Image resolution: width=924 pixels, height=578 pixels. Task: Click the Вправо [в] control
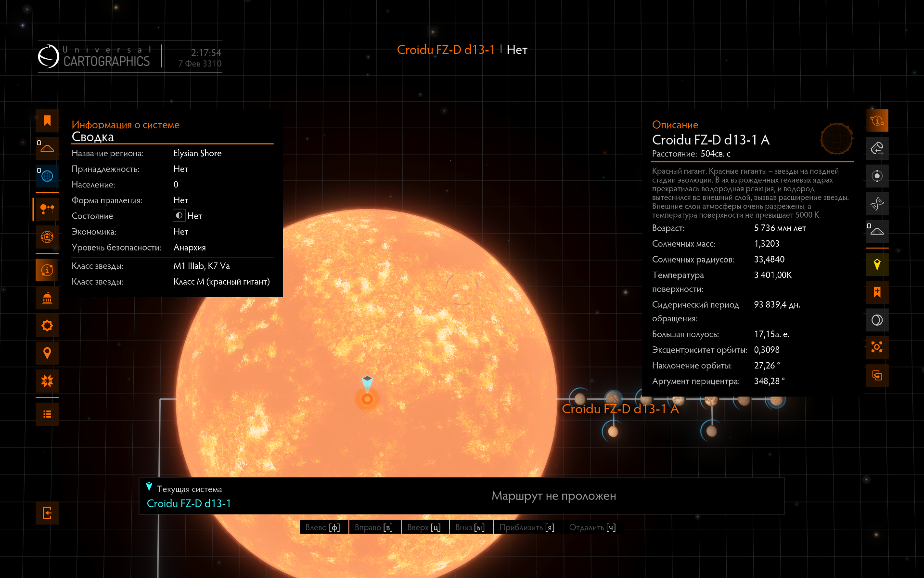pyautogui.click(x=374, y=527)
